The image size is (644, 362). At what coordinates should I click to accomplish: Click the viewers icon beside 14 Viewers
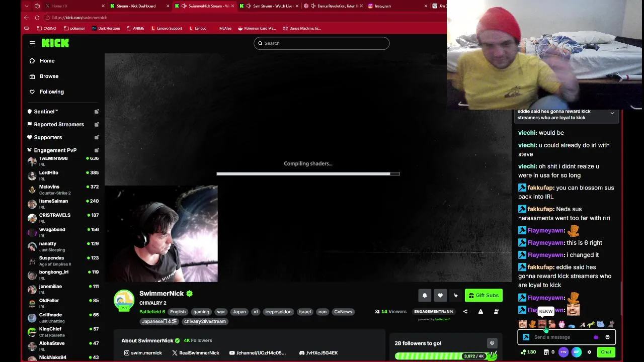[x=377, y=312]
